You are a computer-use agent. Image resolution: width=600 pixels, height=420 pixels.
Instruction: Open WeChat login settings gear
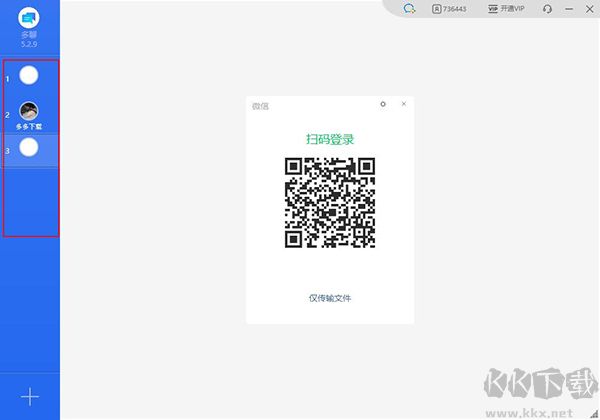(x=383, y=104)
